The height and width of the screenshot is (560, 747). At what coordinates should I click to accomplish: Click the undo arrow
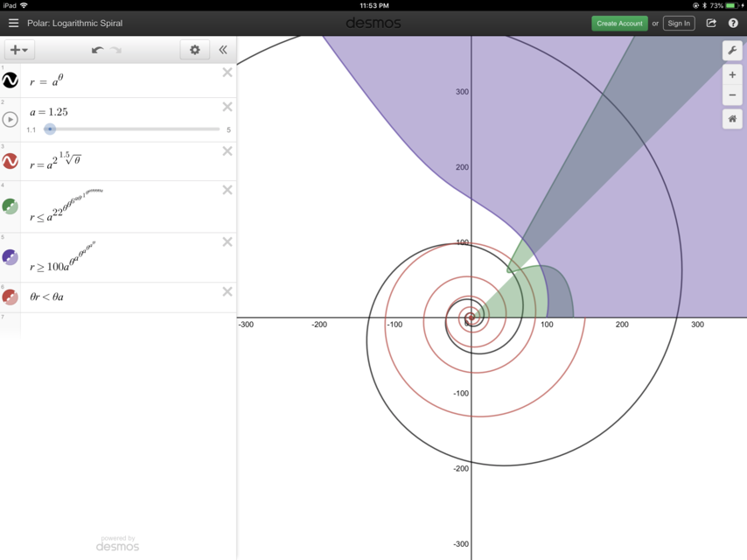[x=97, y=50]
